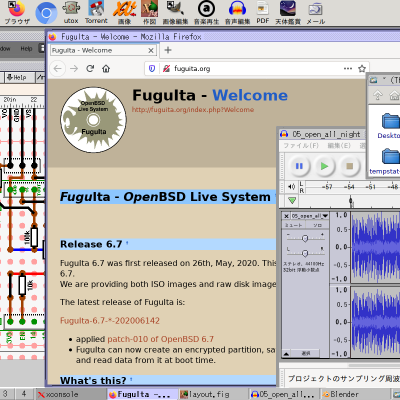Click the green timeline pin triangle in Audacity
The height and width of the screenshot is (400, 400).
coord(292,201)
